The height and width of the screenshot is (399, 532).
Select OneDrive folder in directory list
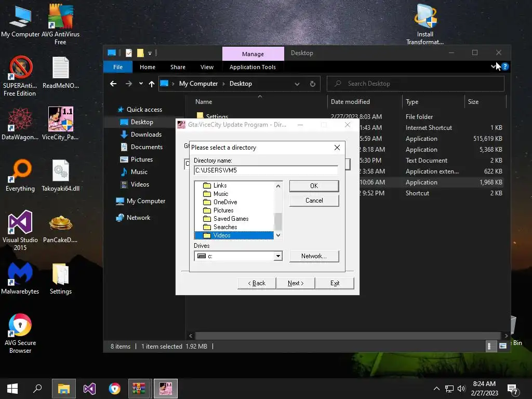[234, 202]
